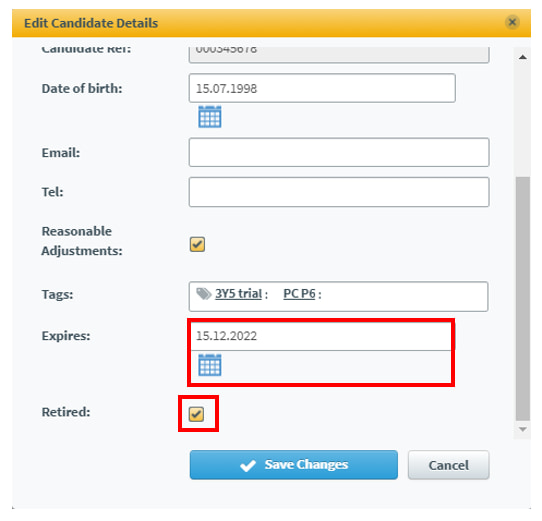Open the PC P6 tag link
542x521 pixels.
299,294
